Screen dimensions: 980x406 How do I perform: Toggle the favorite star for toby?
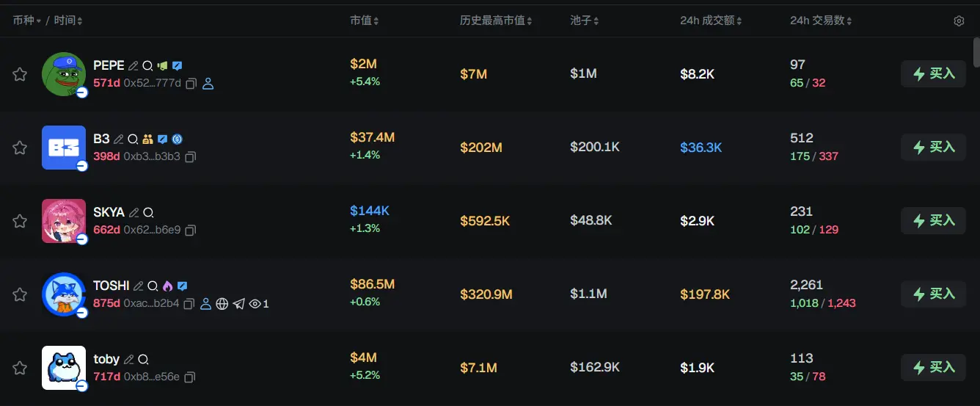click(x=20, y=368)
